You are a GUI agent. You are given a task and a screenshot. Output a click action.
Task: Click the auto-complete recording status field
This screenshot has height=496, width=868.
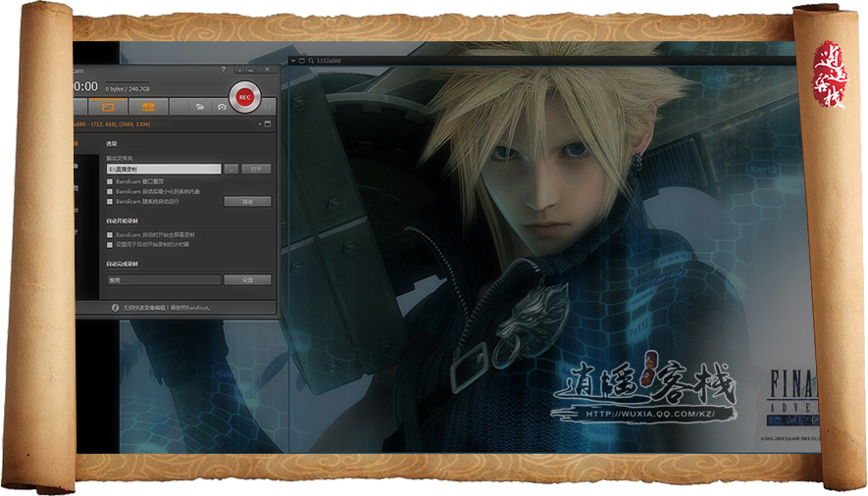164,280
